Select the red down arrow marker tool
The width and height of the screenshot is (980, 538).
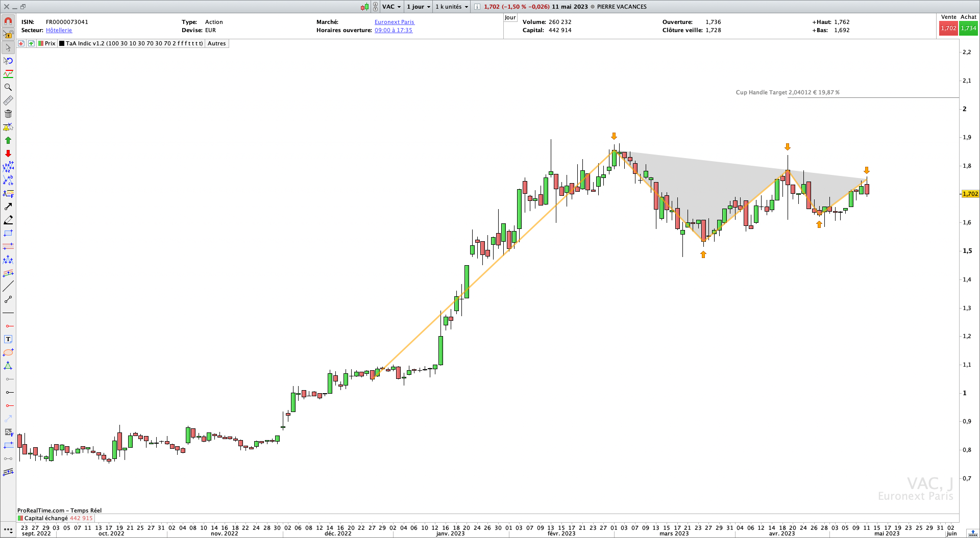(8, 153)
